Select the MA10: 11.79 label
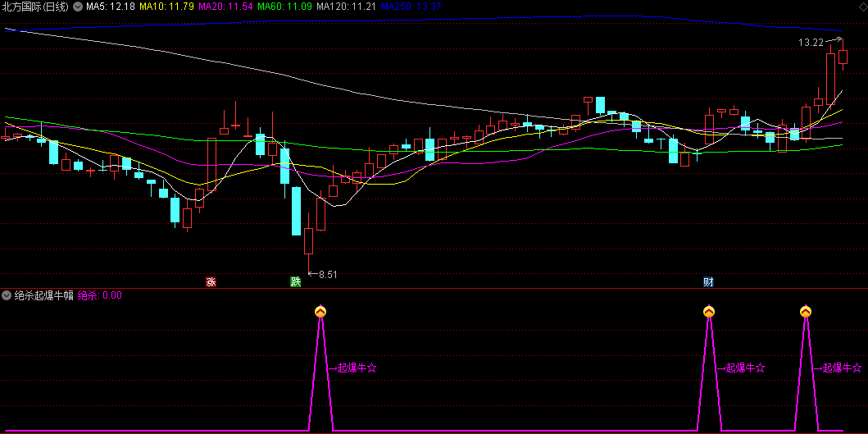Viewport: 868px width, 434px height. coord(166,7)
